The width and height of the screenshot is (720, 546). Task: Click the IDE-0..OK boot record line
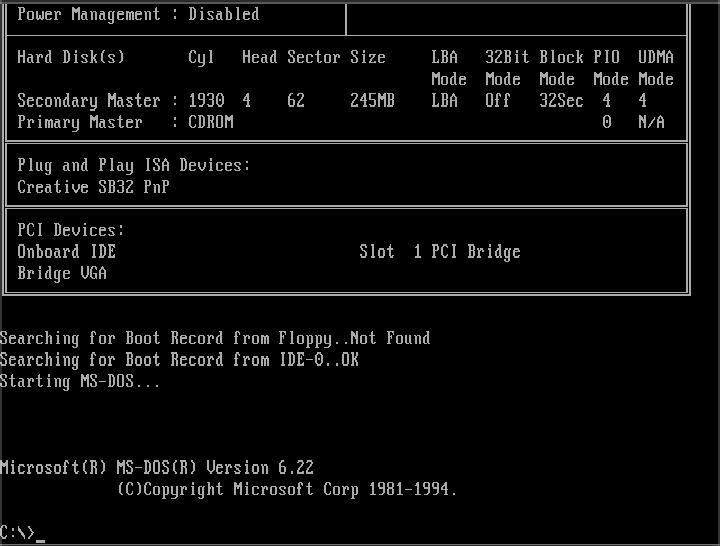[179, 360]
